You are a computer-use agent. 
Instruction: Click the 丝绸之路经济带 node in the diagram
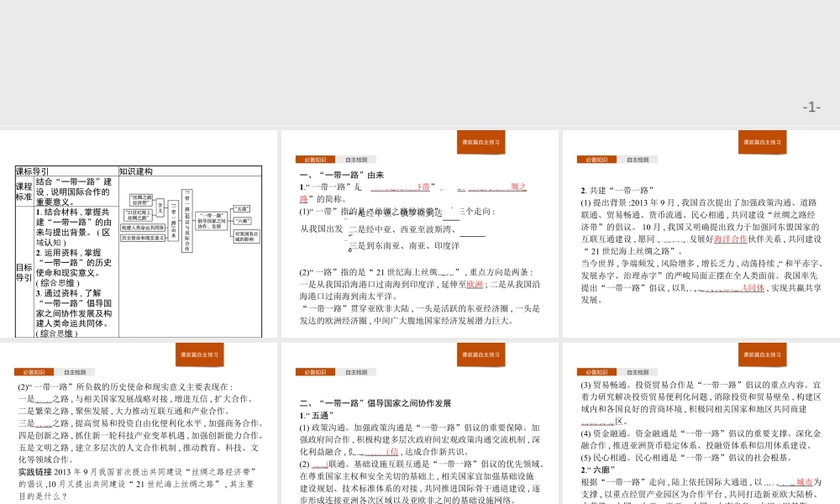pyautogui.click(x=140, y=199)
